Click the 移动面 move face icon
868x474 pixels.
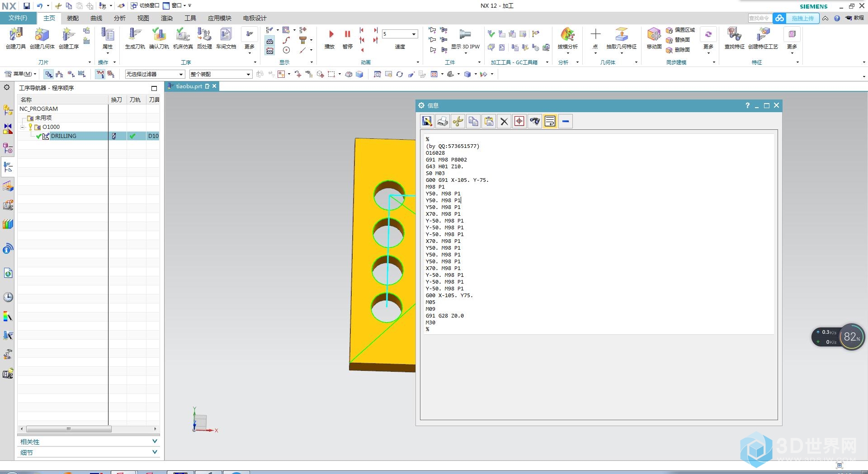[654, 34]
